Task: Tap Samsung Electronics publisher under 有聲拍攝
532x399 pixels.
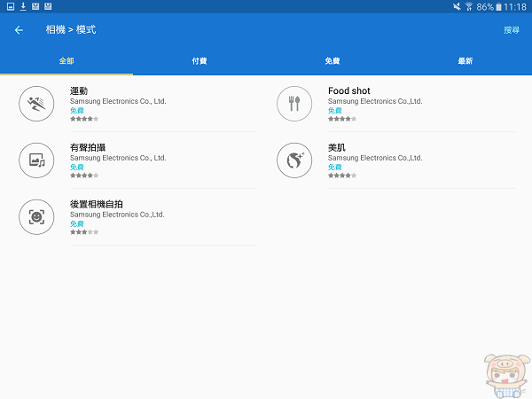Action: pyautogui.click(x=118, y=158)
